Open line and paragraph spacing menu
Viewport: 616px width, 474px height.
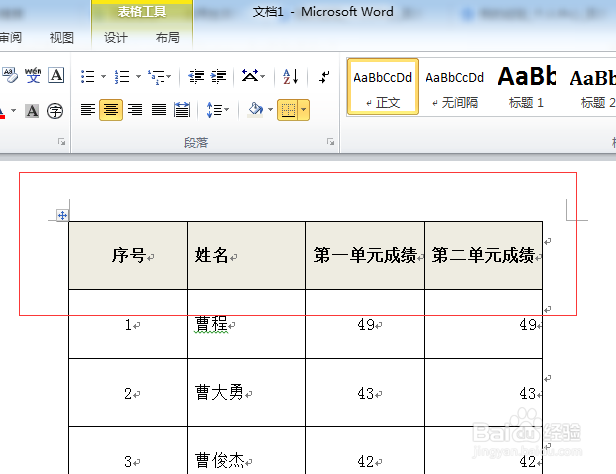[217, 110]
